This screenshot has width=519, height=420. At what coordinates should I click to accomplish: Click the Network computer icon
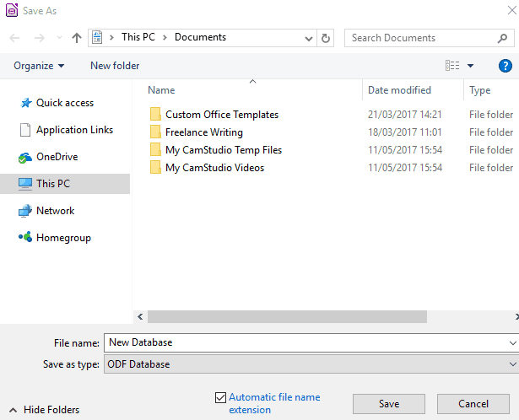[x=25, y=211]
